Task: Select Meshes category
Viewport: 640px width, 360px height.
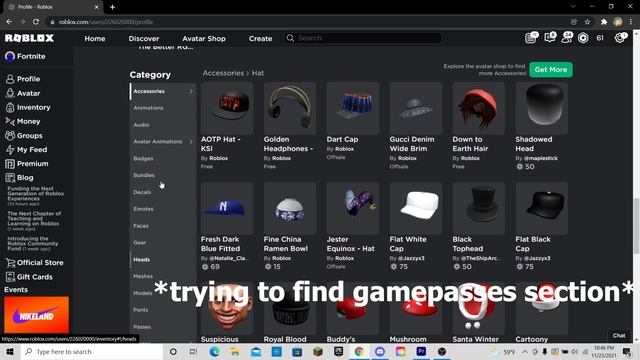Action: (143, 276)
